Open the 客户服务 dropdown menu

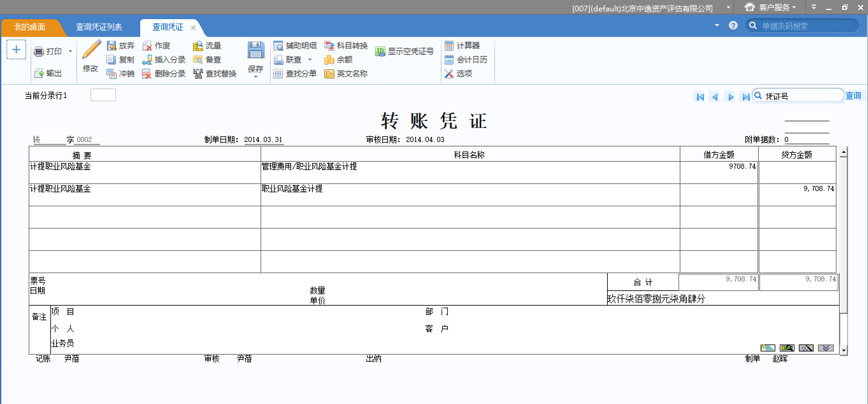pyautogui.click(x=774, y=7)
